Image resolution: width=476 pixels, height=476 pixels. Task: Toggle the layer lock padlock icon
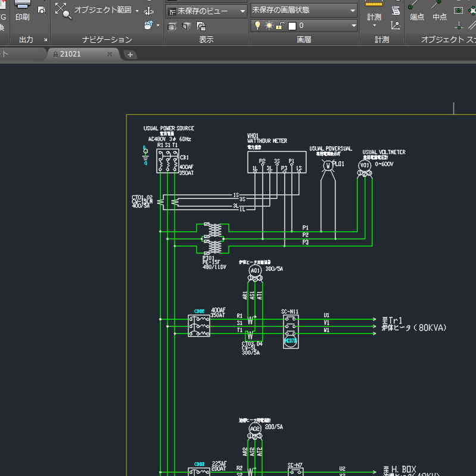[x=280, y=26]
